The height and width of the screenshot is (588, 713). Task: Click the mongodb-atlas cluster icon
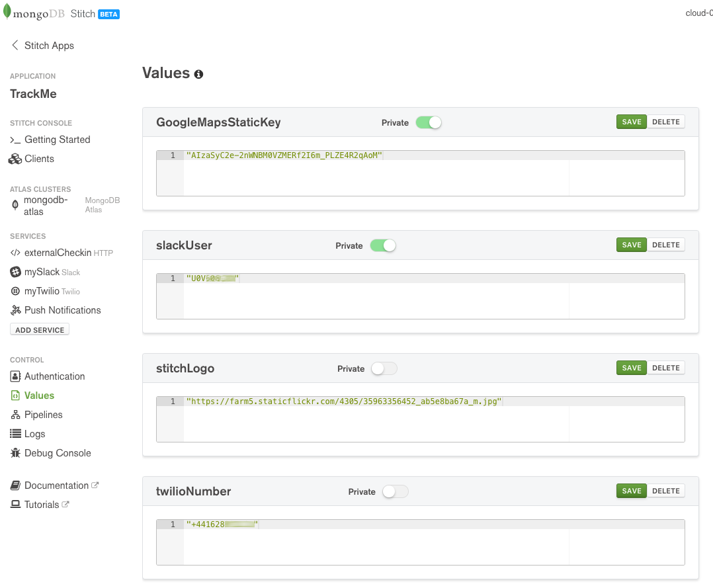point(15,204)
